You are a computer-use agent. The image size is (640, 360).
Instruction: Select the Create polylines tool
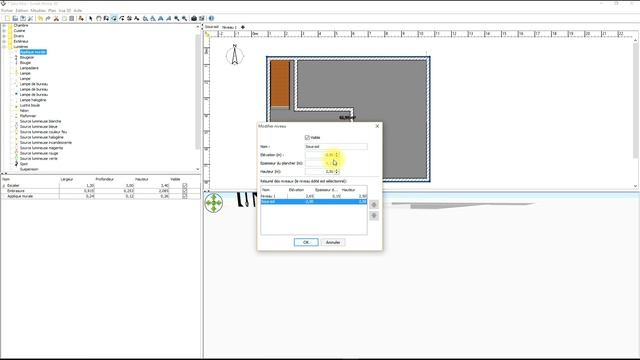click(x=122, y=18)
